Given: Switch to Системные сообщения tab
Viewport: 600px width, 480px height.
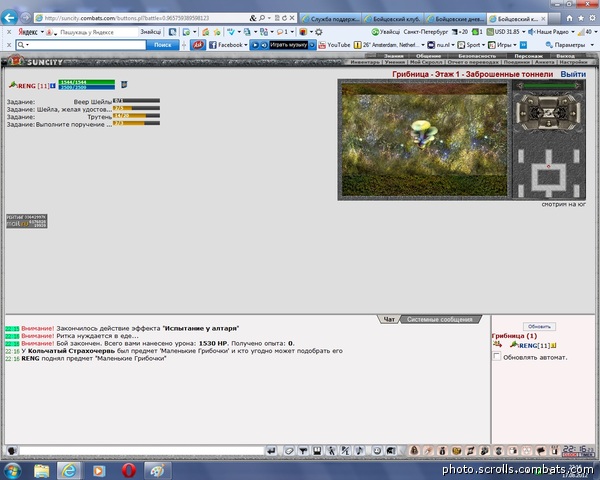Looking at the screenshot, I should point(439,319).
